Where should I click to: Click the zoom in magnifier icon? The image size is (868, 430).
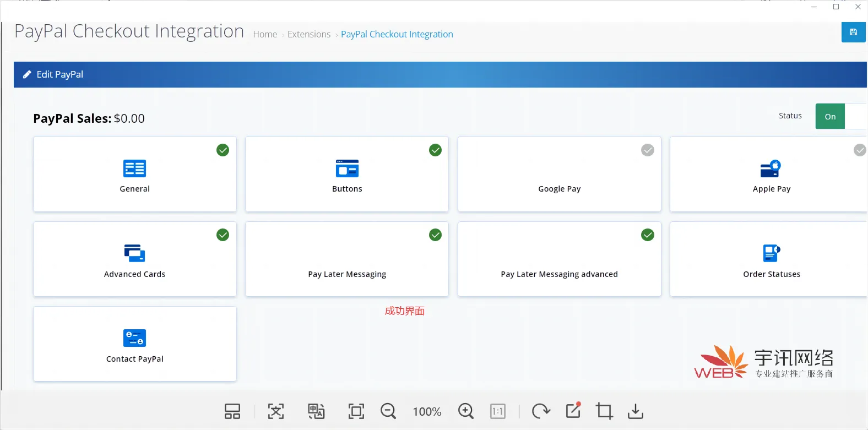(x=466, y=411)
